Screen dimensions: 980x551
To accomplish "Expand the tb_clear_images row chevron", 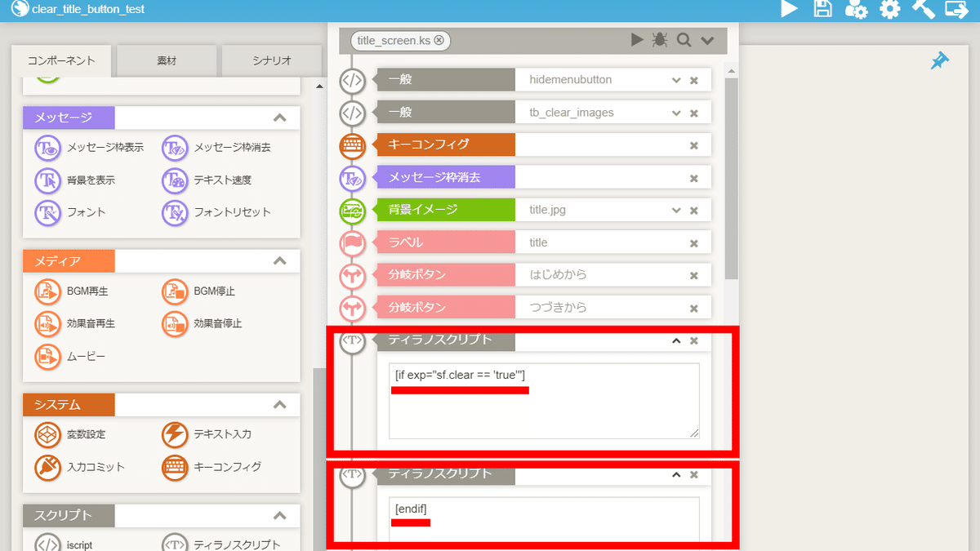I will pyautogui.click(x=675, y=113).
